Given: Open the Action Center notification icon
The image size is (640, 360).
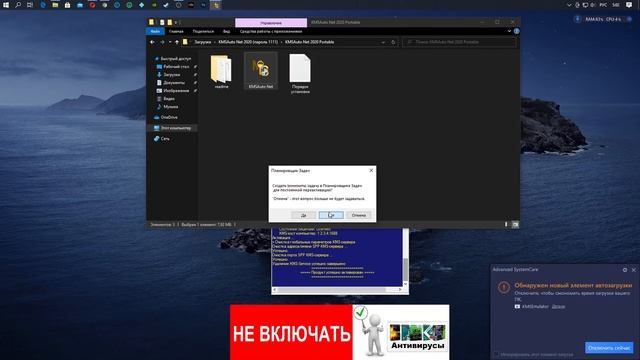Looking at the screenshot, I should coord(629,5).
